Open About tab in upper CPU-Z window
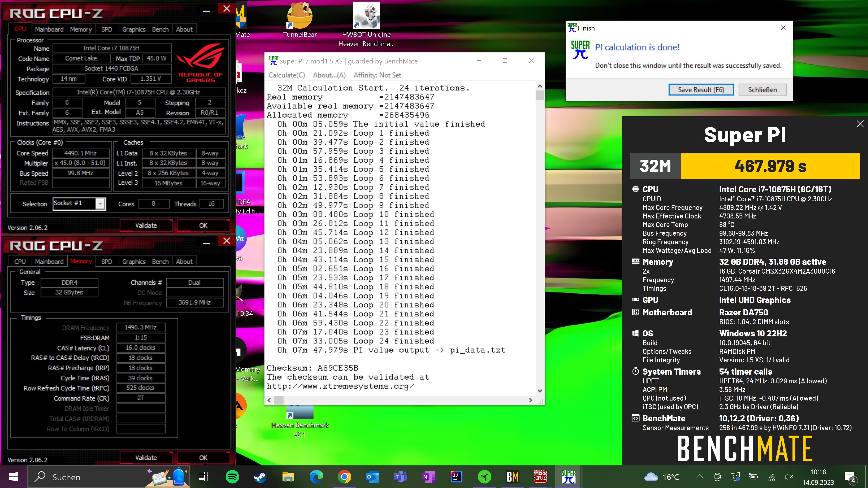This screenshot has height=488, width=868. pos(184,29)
